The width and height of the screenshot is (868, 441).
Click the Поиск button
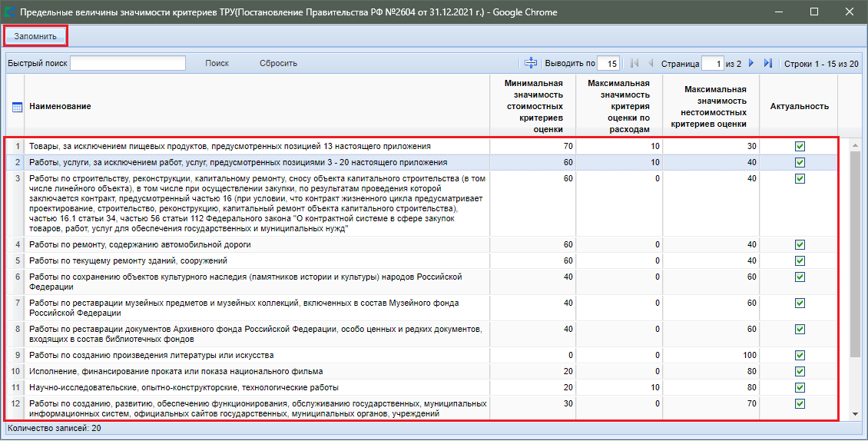coord(217,63)
